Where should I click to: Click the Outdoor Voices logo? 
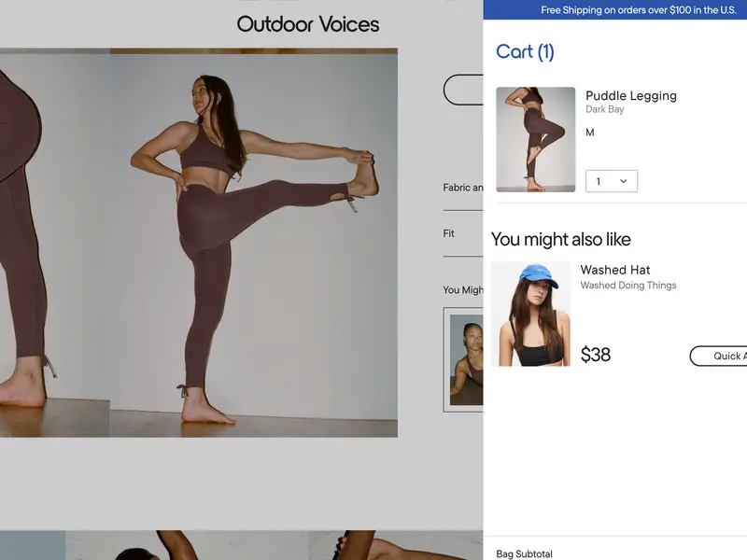pos(307,24)
